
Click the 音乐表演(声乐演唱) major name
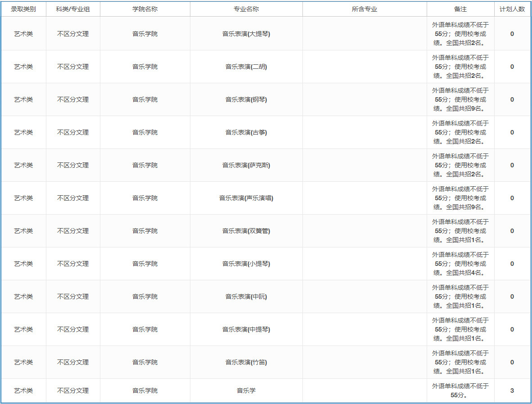[246, 198]
